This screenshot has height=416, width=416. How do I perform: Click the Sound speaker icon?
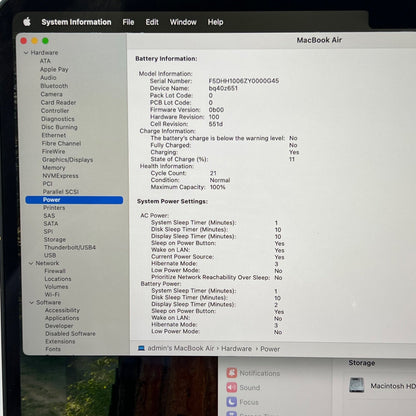click(x=232, y=387)
